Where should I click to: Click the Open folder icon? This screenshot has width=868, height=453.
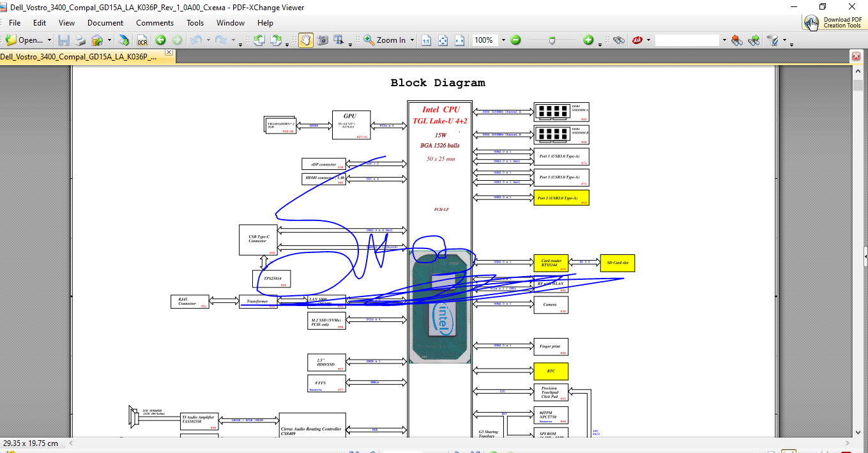(11, 40)
